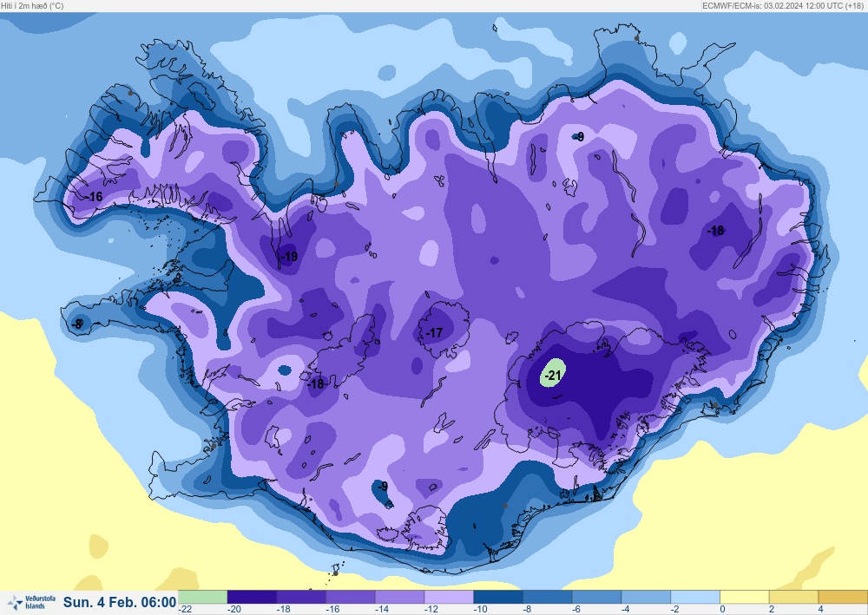This screenshot has width=868, height=615.
Task: Click the legend value -10
Action: coord(481,610)
